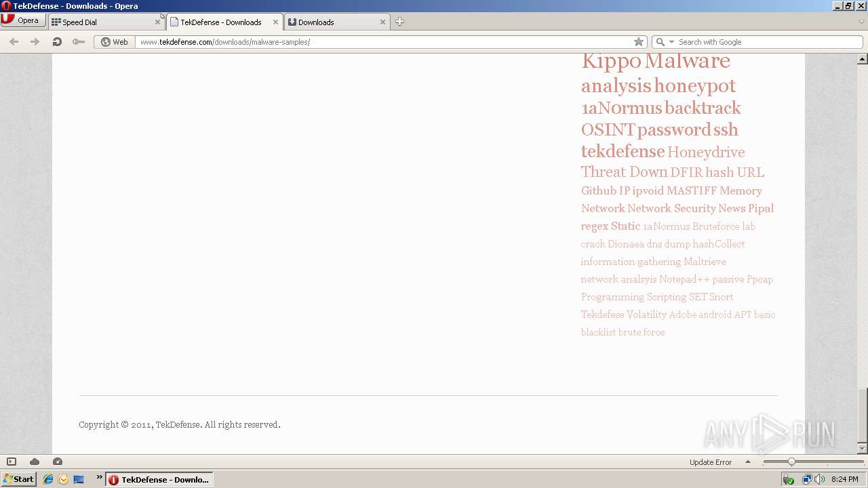Open the closed tabs trash dropdown
Image resolution: width=868 pixels, height=488 pixels.
coord(861,22)
